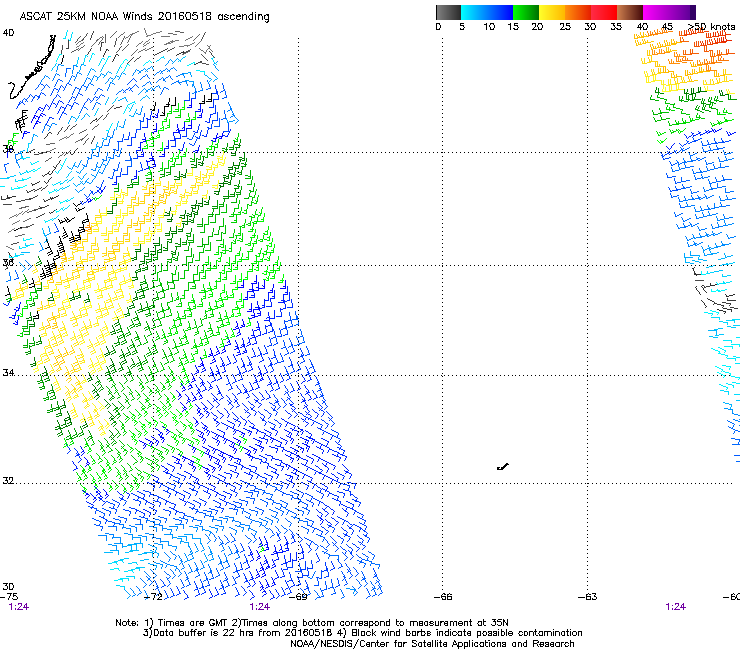Click the latitude label '40'
The width and height of the screenshot is (740, 650).
[8, 33]
